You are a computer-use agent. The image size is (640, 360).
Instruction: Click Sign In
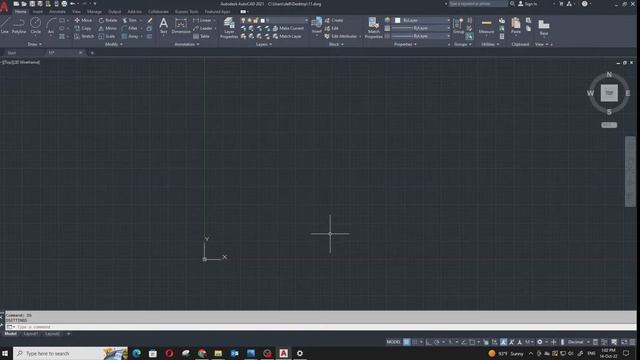pos(527,4)
